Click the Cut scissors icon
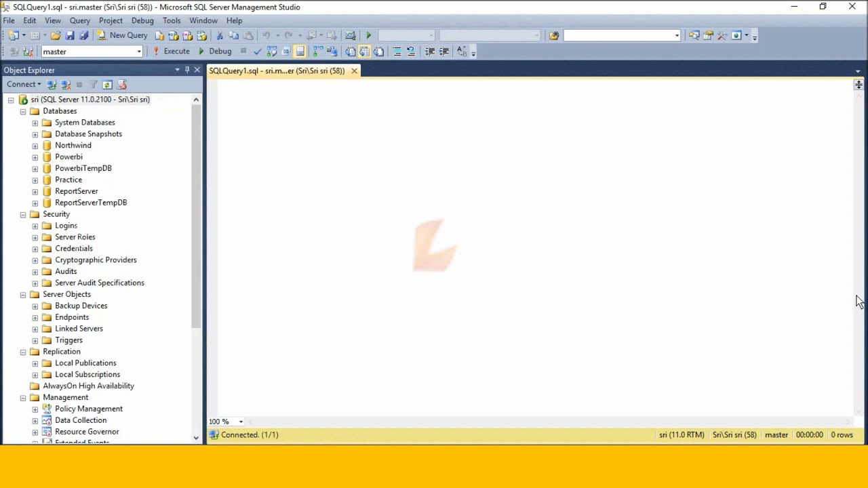This screenshot has width=868, height=488. click(x=220, y=35)
